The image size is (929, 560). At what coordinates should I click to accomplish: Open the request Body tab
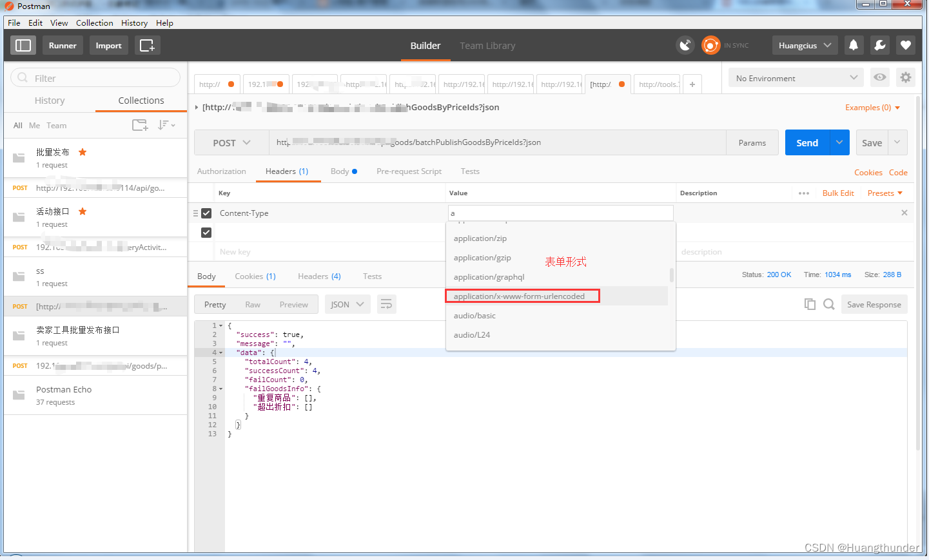(x=344, y=171)
